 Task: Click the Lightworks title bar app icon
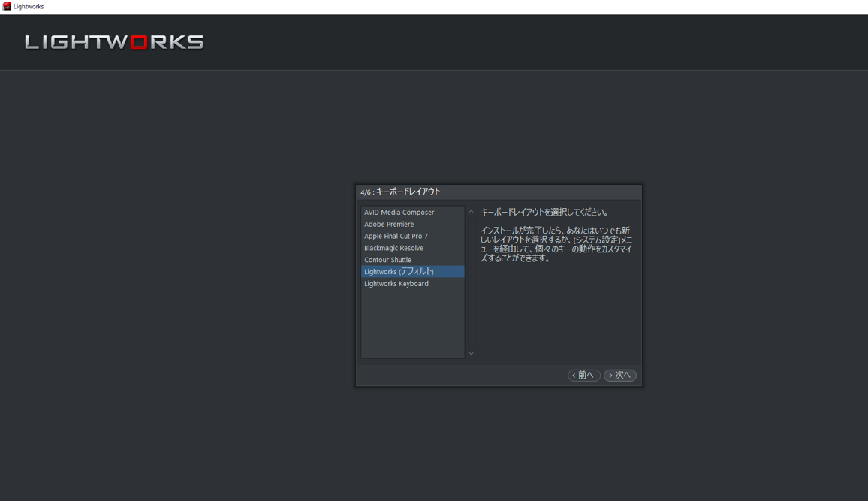[x=7, y=6]
